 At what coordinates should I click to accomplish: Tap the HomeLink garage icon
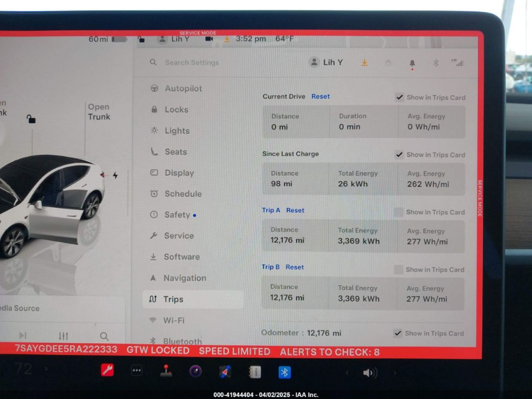point(388,63)
